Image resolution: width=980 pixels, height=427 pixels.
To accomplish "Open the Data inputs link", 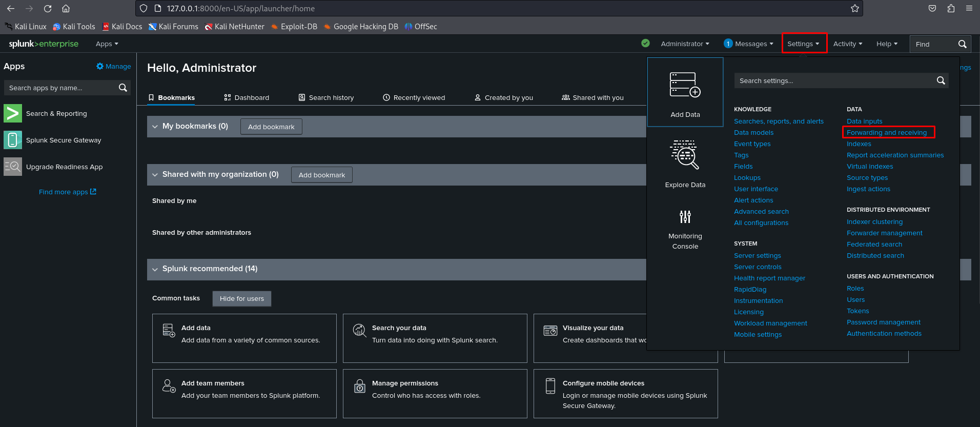I will click(x=864, y=121).
